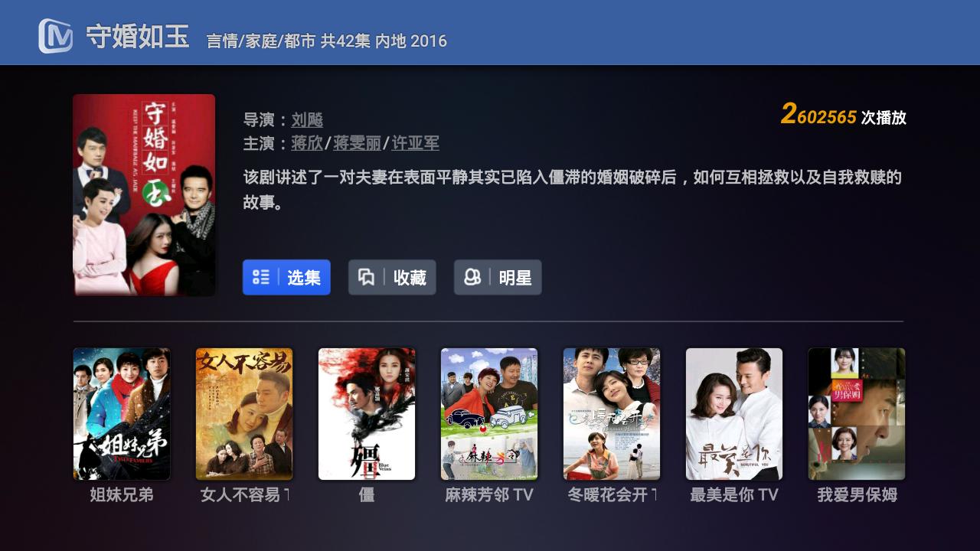
Task: Open actor link 许亚军
Action: 415,144
